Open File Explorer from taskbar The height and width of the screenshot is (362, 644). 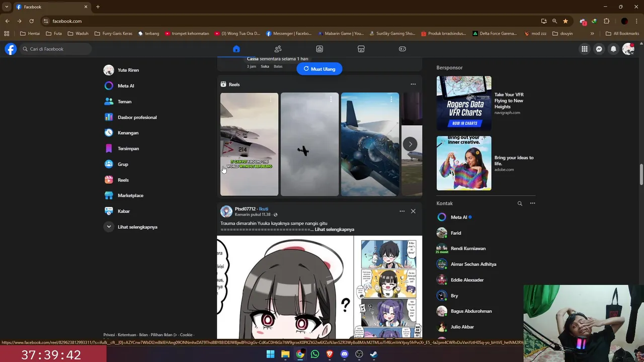[x=285, y=354]
